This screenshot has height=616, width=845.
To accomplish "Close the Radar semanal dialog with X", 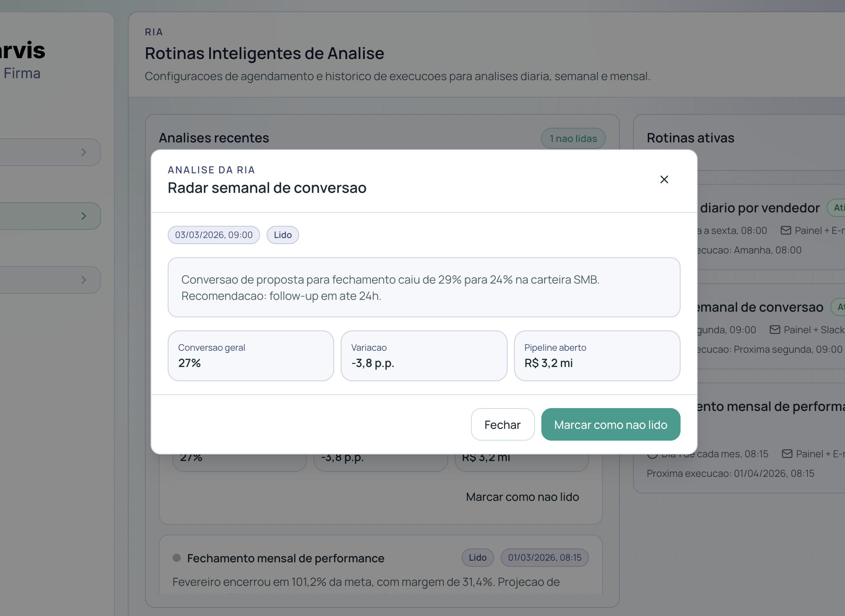I will coord(664,179).
